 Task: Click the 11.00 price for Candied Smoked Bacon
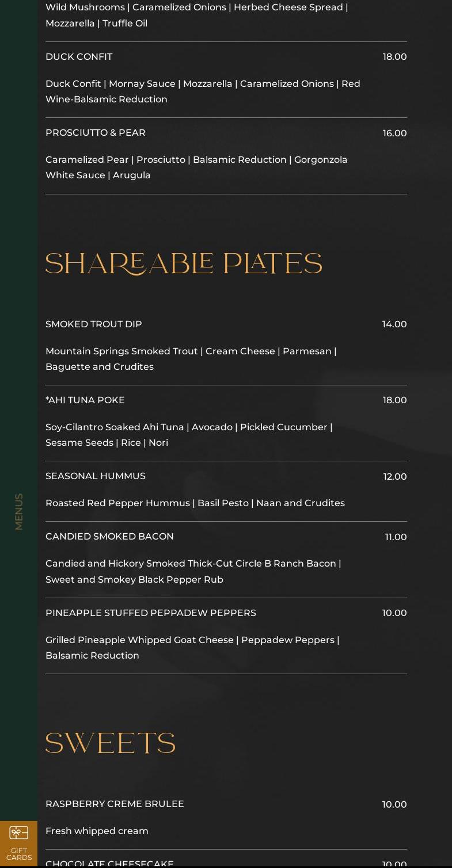pos(396,537)
